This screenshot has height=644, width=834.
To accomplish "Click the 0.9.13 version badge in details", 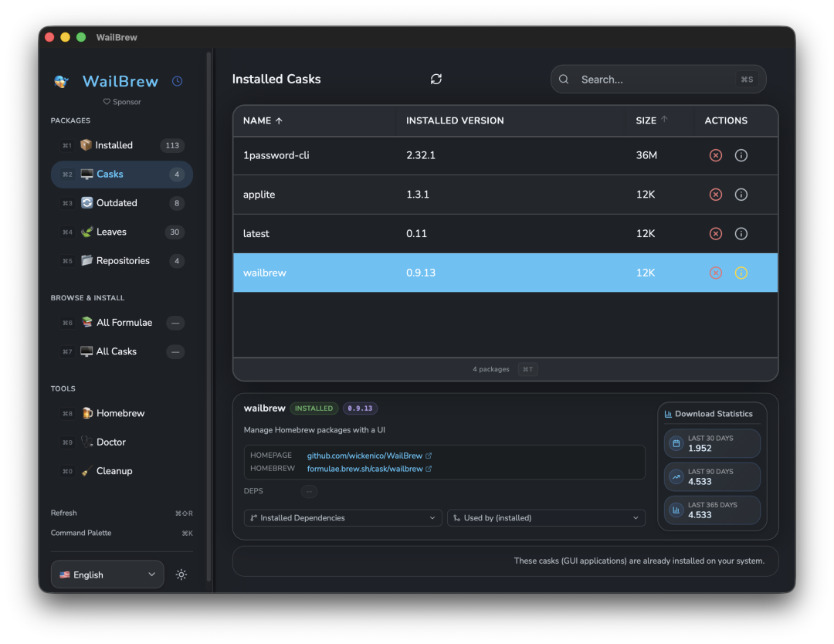I will (x=360, y=408).
